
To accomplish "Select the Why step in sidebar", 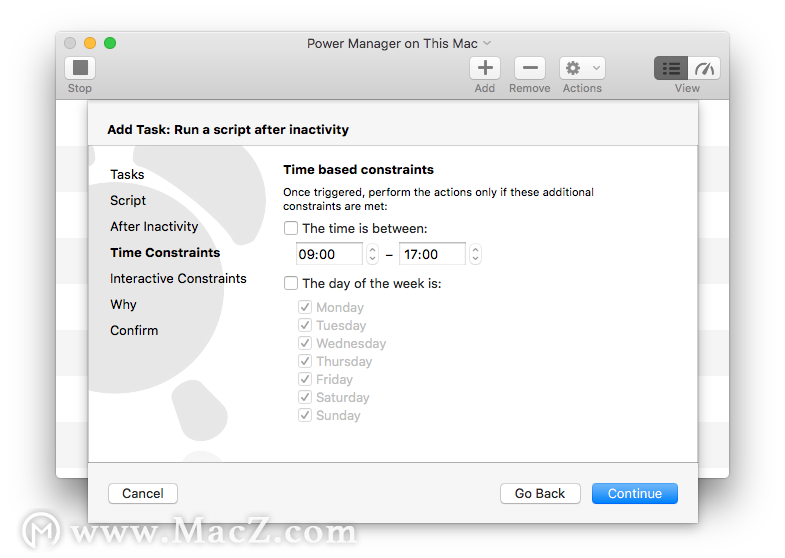I will (123, 304).
